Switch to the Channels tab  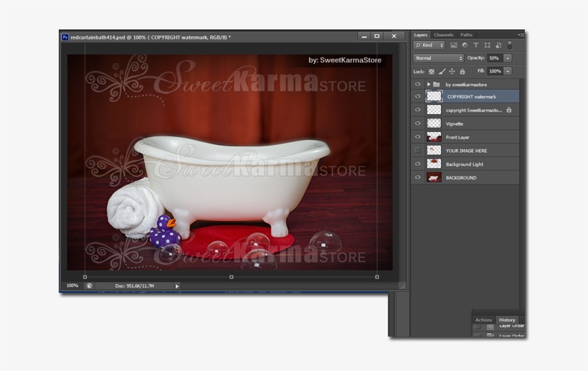click(444, 34)
